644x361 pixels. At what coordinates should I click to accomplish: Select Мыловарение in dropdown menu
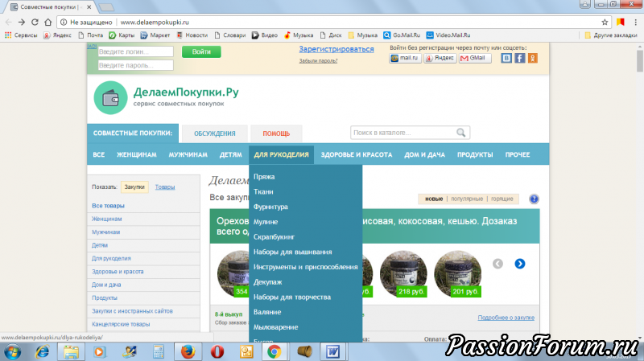click(275, 327)
